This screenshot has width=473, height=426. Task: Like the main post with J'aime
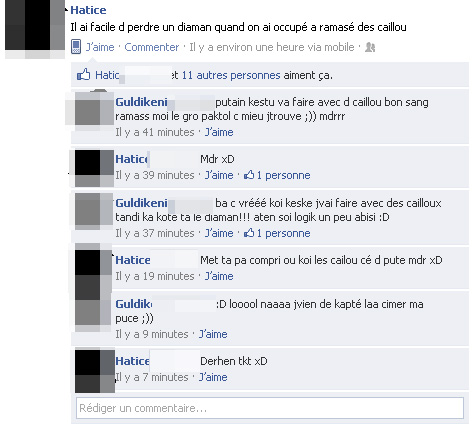[100, 47]
